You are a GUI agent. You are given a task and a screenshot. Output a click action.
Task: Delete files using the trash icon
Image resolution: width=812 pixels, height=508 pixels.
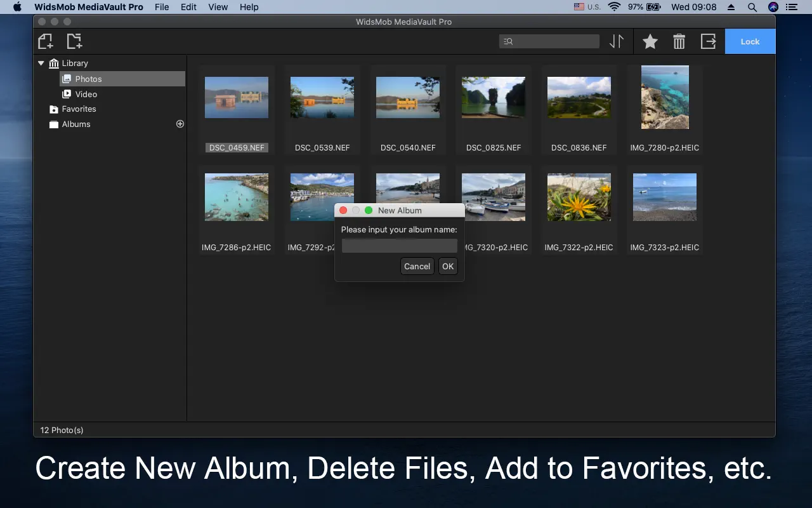click(679, 41)
